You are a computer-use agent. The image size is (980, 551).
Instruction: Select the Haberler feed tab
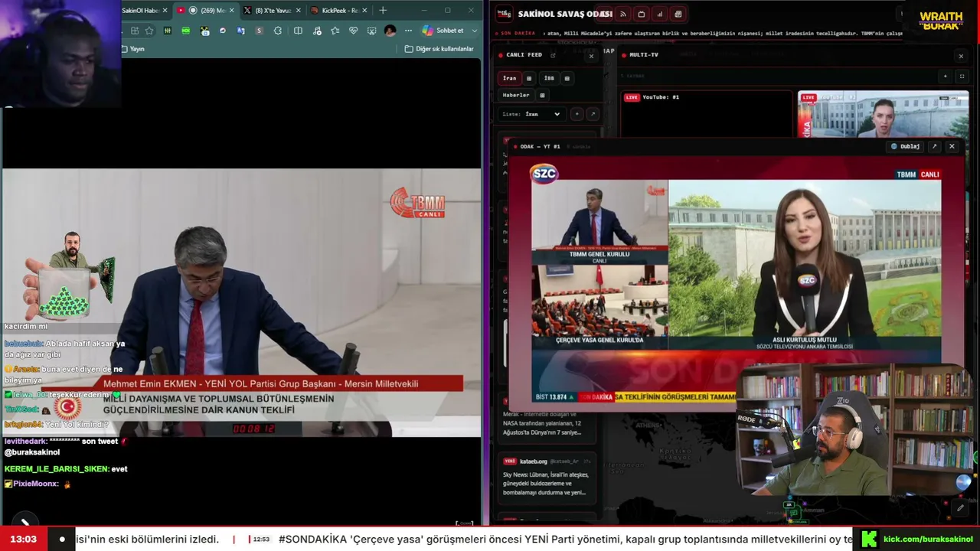516,95
